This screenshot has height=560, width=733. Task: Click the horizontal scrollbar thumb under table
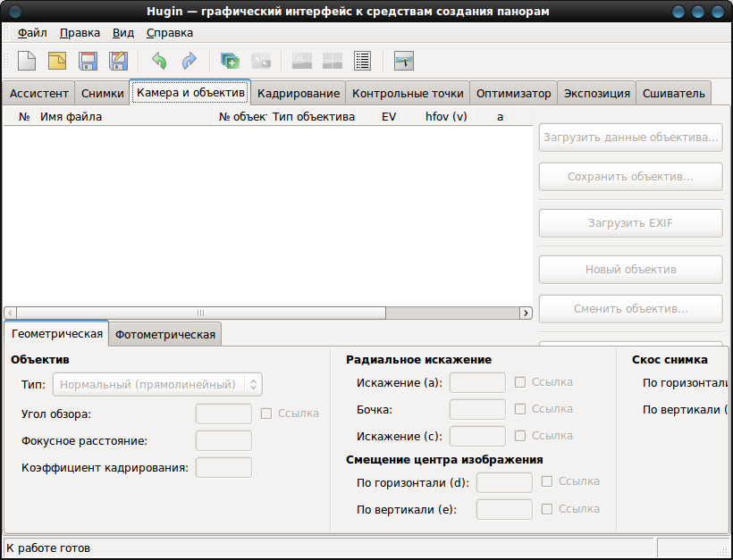(201, 313)
